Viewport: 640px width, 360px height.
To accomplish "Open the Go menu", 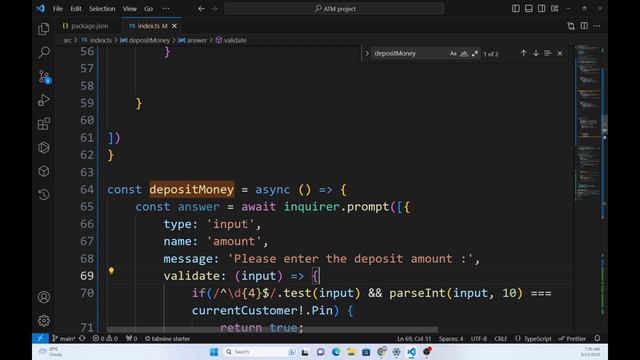I will point(149,9).
